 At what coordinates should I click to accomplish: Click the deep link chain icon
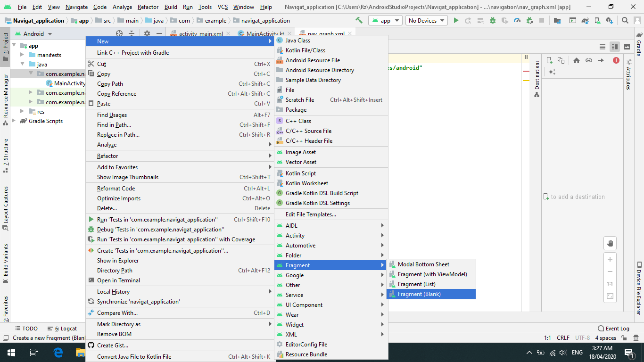[x=589, y=60]
